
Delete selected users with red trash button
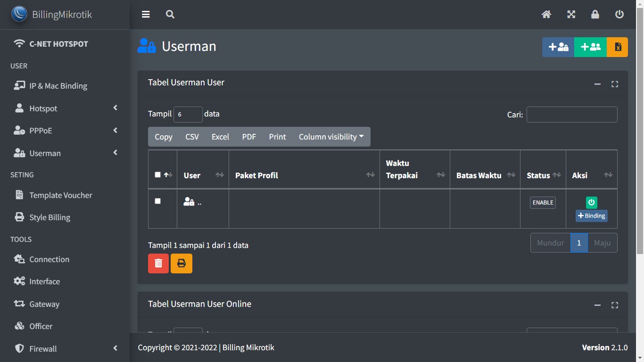pyautogui.click(x=158, y=263)
